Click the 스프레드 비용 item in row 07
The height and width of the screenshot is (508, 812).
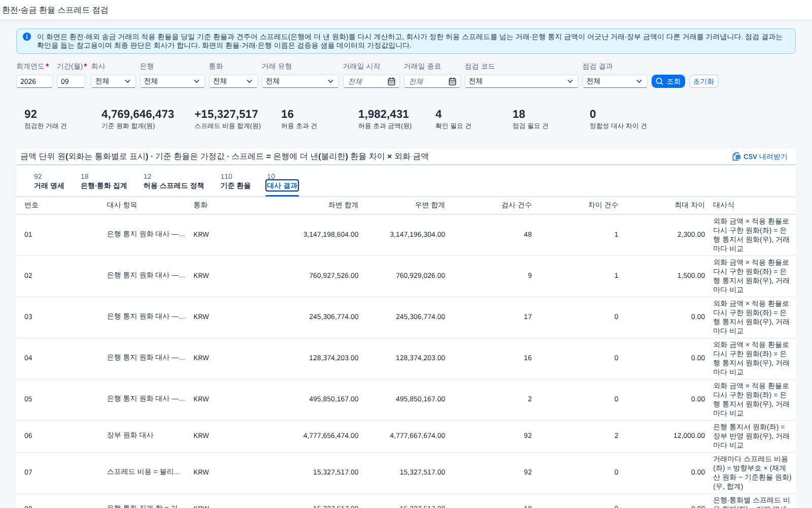tap(144, 472)
